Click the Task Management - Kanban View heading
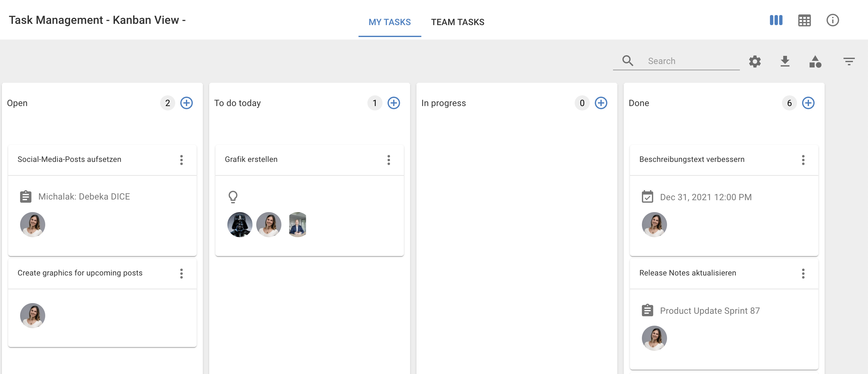868x374 pixels. tap(97, 20)
